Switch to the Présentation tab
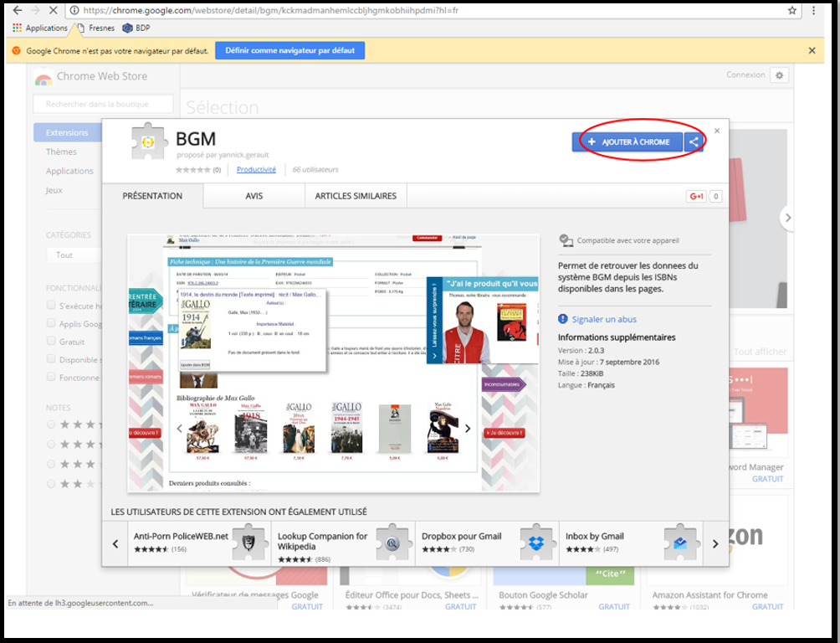 click(x=152, y=196)
